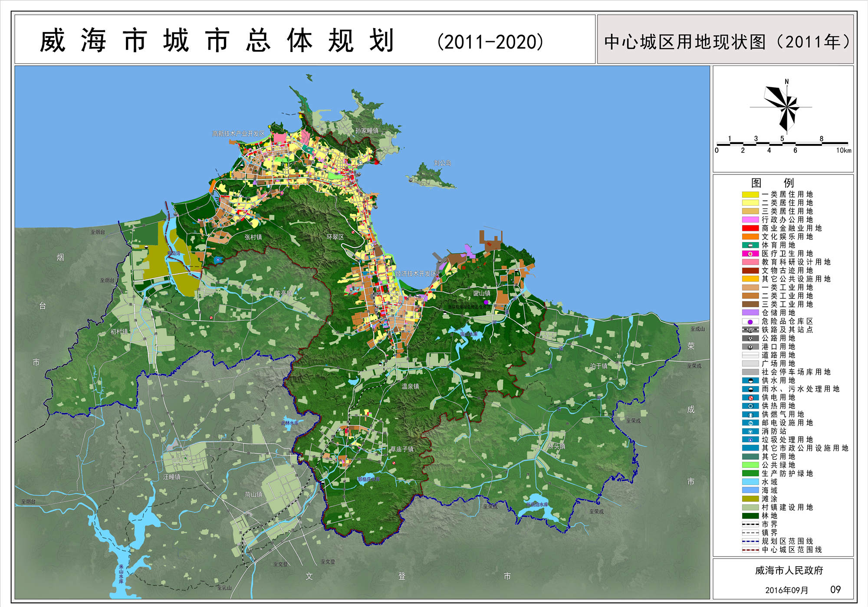This screenshot has width=868, height=607.
Task: Click the 张村镇 map label
Action: (x=253, y=237)
